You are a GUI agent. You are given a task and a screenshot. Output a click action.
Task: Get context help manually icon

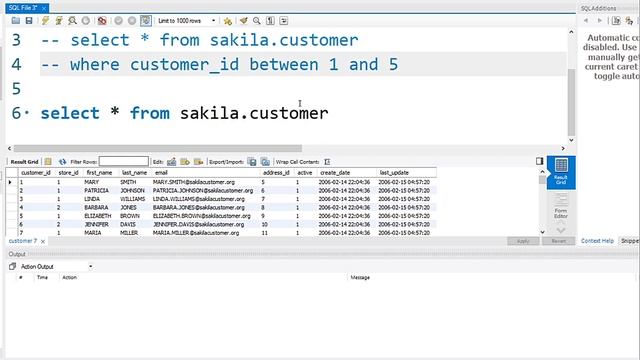click(x=629, y=20)
